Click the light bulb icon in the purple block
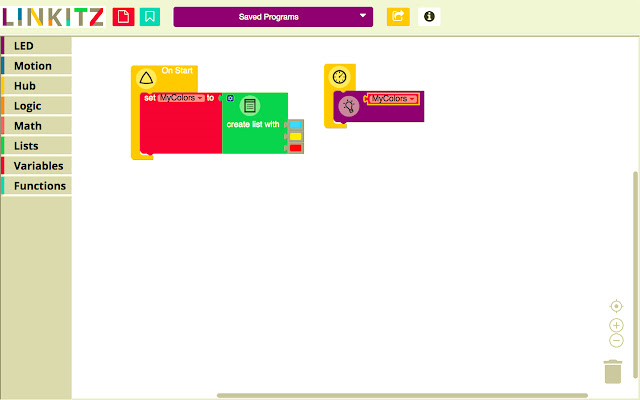The image size is (640, 400). (349, 106)
